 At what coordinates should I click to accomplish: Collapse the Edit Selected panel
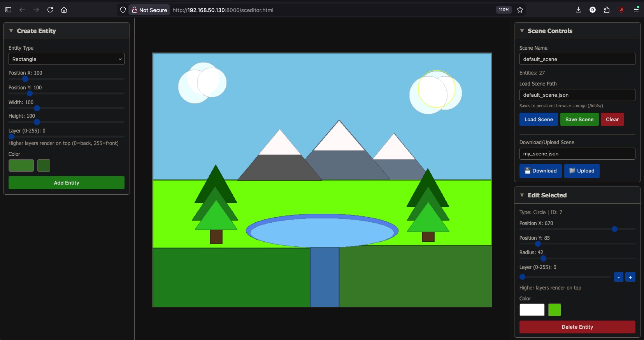coord(522,195)
